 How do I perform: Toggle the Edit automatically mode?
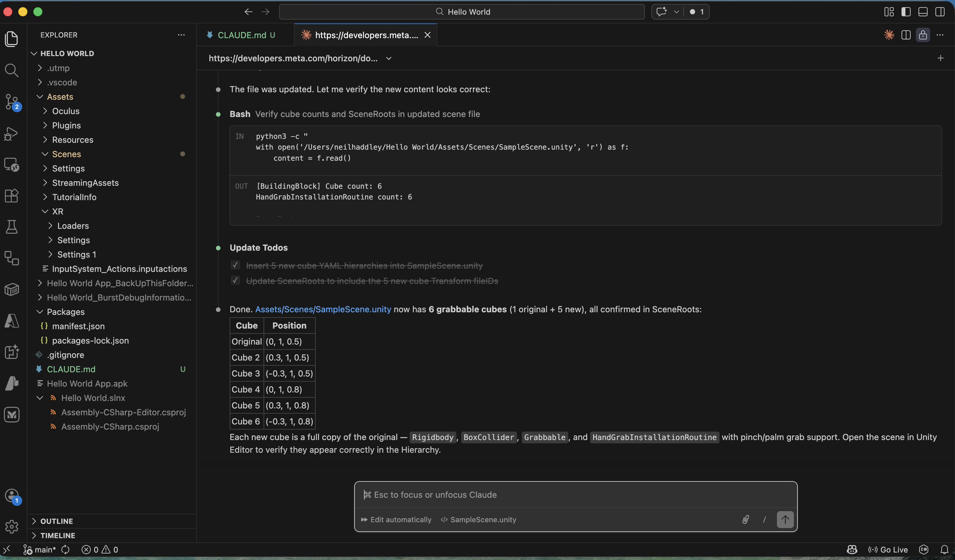(396, 520)
